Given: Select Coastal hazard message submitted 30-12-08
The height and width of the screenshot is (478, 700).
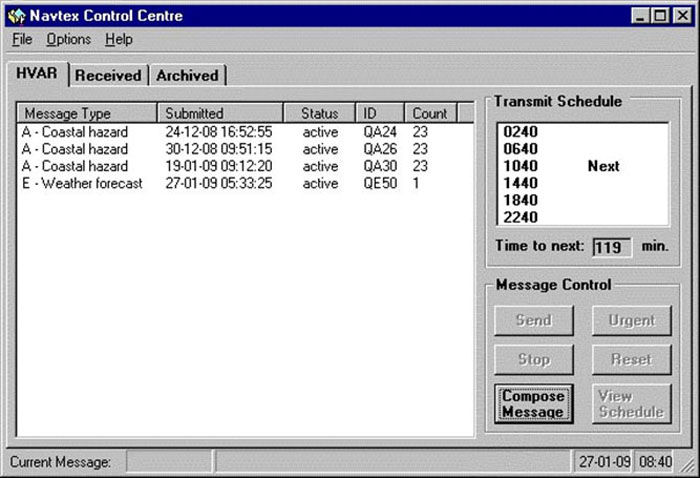Looking at the screenshot, I should [245, 149].
